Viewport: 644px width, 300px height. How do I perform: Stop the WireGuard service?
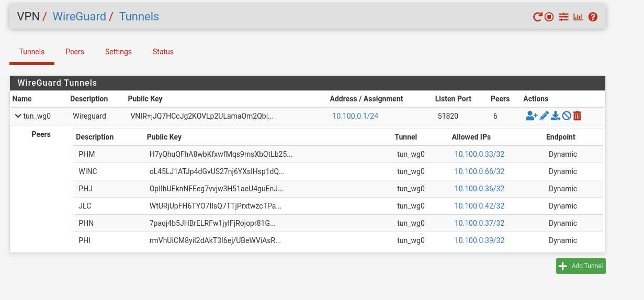tap(549, 17)
